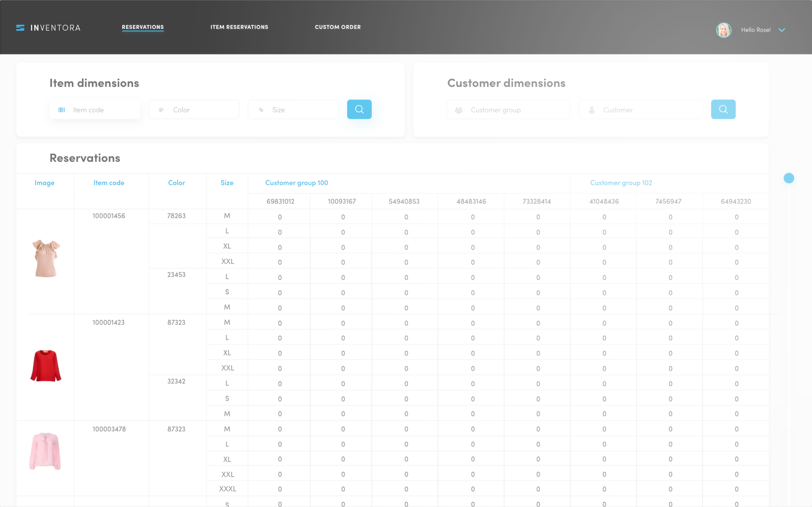Click the Customer input field
Viewport: 812px width, 507px height.
pyautogui.click(x=640, y=110)
